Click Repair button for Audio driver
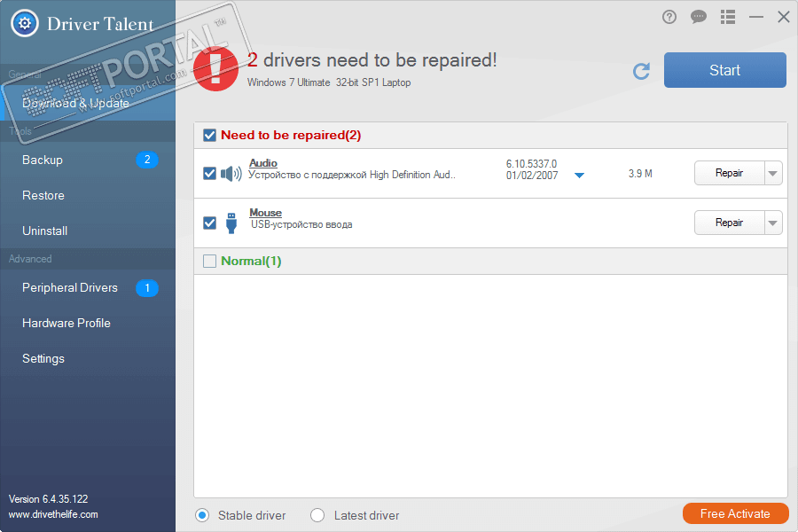798x532 pixels. [730, 173]
